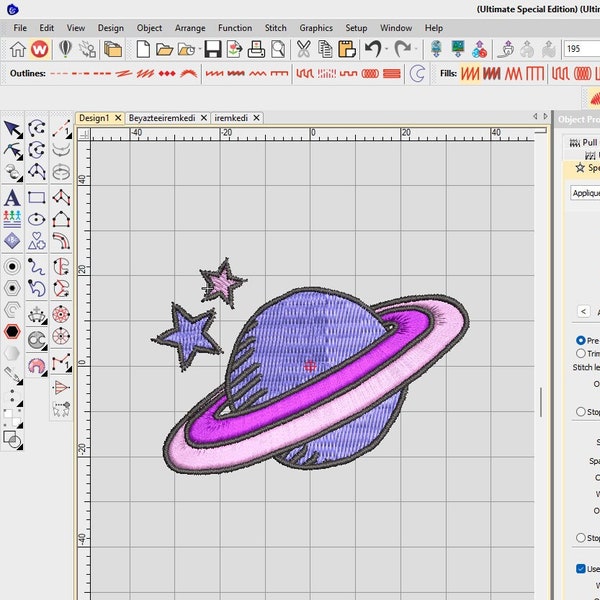Select the arrow Select Object tool
The image size is (600, 600).
click(13, 129)
